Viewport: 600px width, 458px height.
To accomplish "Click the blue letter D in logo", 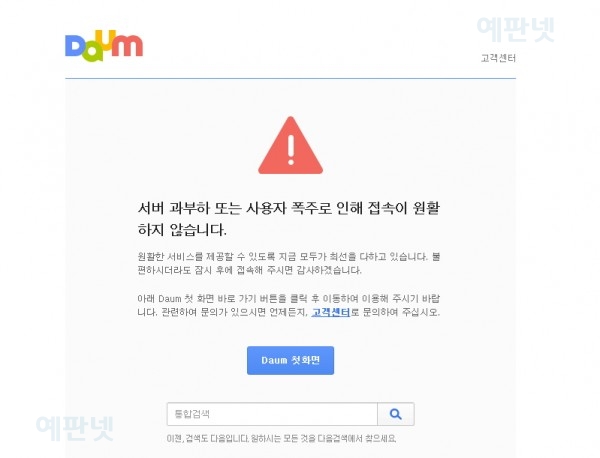I will pos(76,46).
